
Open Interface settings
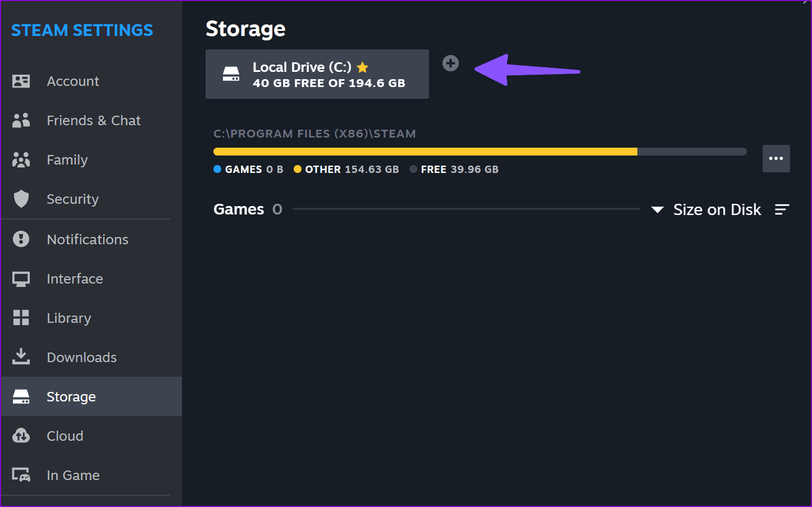91,279
